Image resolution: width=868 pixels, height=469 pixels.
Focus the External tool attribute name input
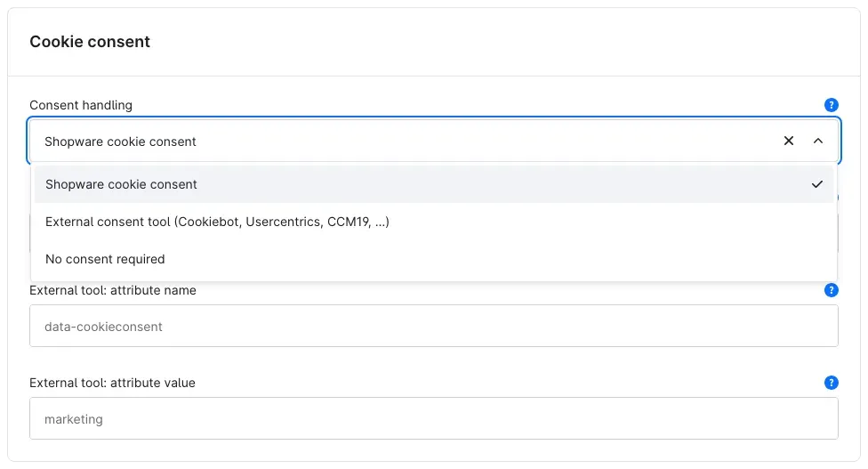click(434, 326)
